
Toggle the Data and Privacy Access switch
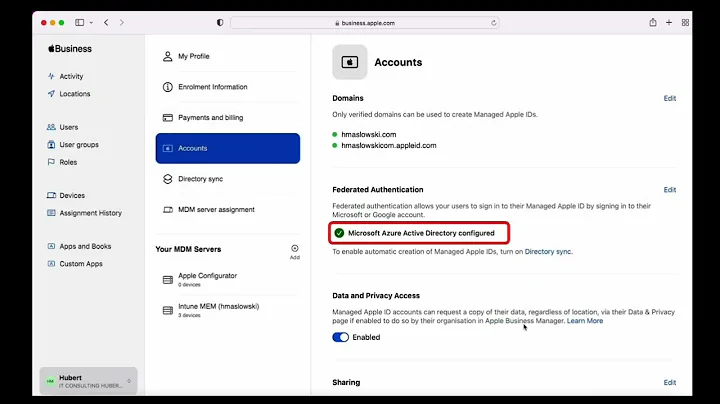click(x=340, y=337)
